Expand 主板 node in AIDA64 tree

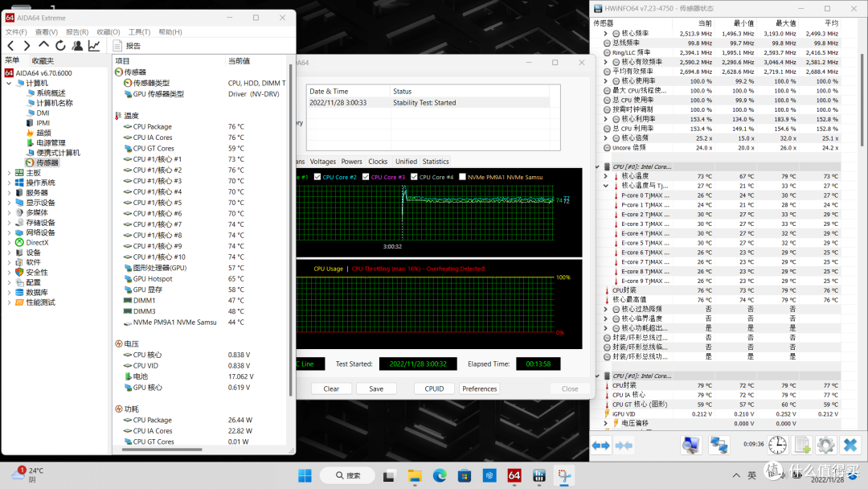coord(9,173)
